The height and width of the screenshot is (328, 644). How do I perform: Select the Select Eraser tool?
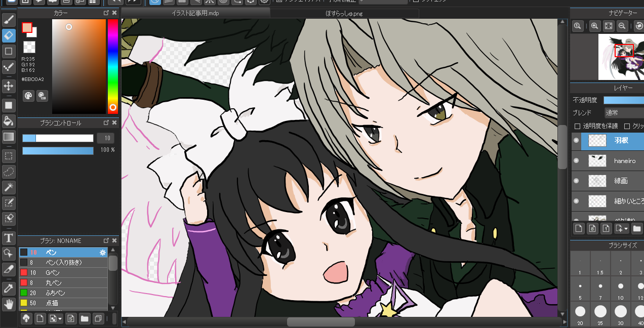click(9, 218)
